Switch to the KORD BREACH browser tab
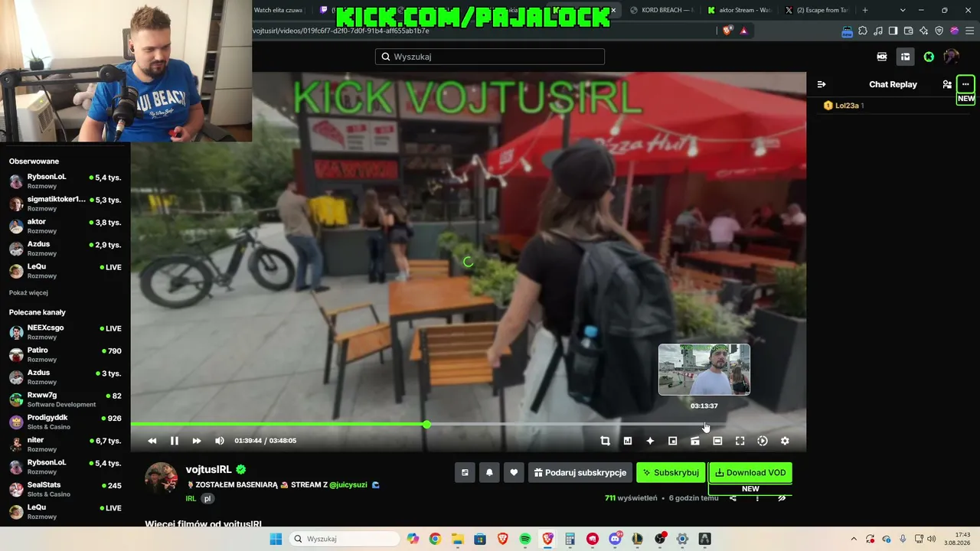This screenshot has width=980, height=551. pos(661,10)
